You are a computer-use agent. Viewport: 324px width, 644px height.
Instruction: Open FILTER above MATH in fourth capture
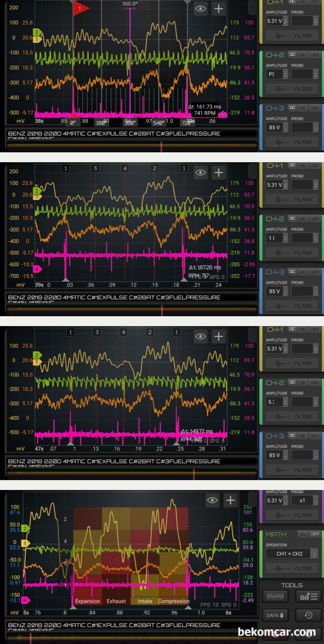pyautogui.click(x=292, y=515)
